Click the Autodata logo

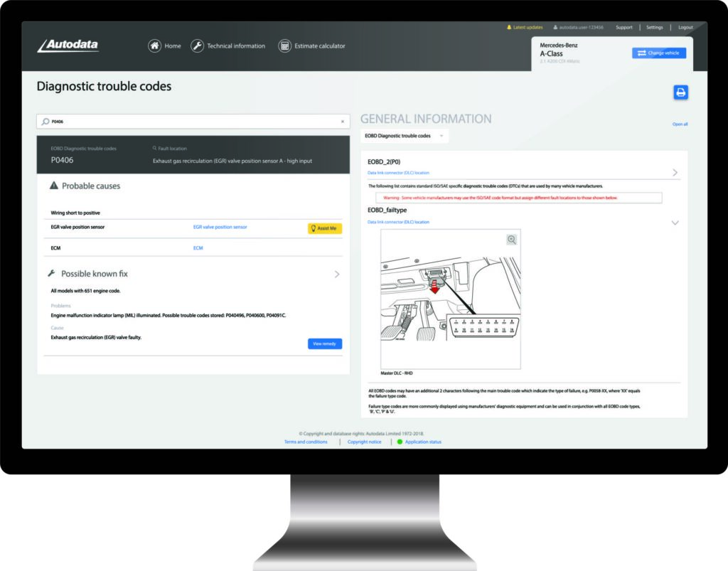point(68,45)
